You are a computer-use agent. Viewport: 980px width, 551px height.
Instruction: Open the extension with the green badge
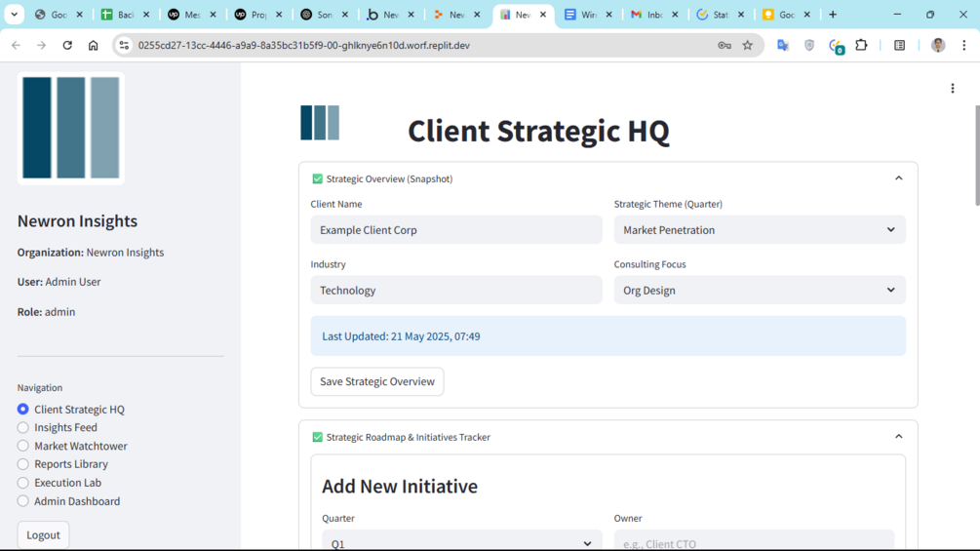tap(836, 46)
